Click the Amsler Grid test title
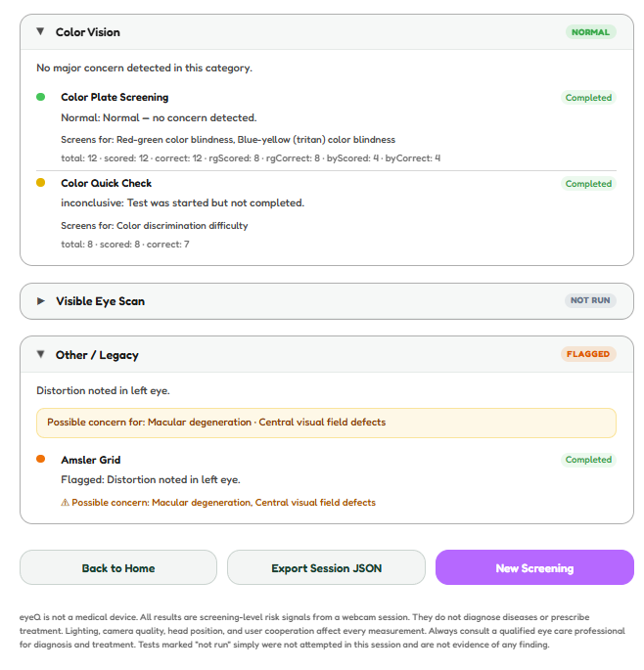 tap(91, 460)
